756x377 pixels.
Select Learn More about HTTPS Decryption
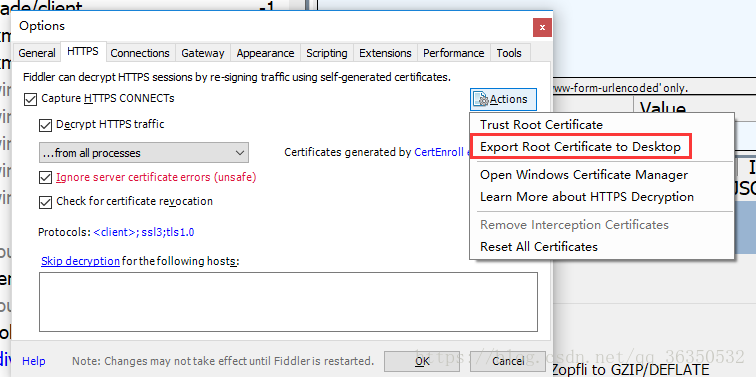pos(601,197)
